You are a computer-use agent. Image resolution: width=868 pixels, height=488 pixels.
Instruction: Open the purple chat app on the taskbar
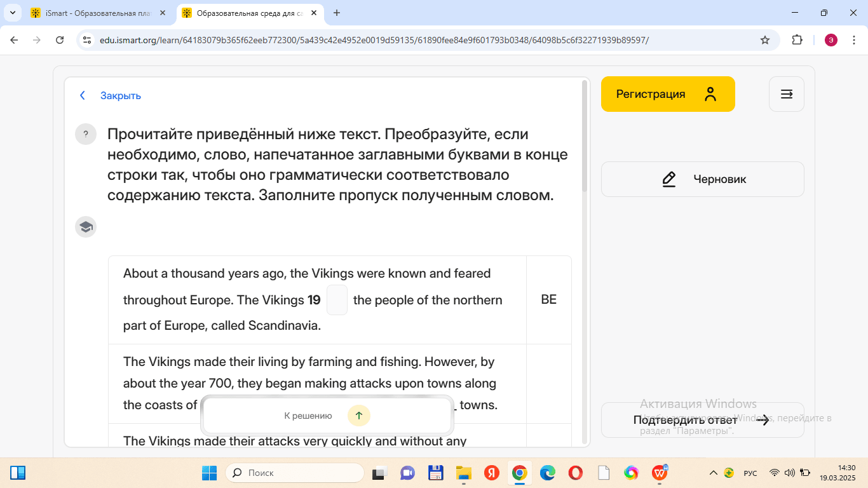click(407, 473)
